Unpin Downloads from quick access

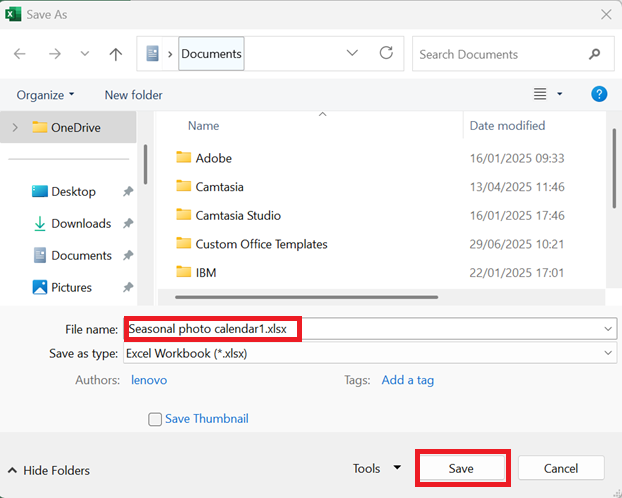[x=127, y=223]
